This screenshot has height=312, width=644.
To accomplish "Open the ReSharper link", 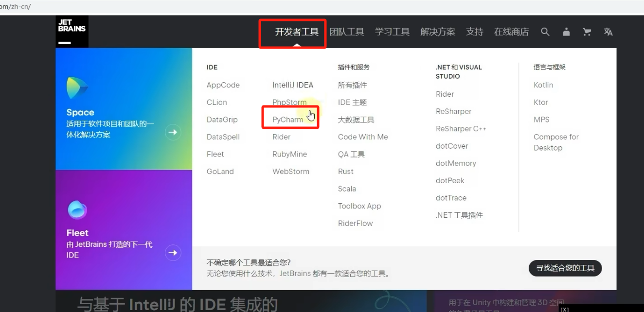I will [454, 111].
